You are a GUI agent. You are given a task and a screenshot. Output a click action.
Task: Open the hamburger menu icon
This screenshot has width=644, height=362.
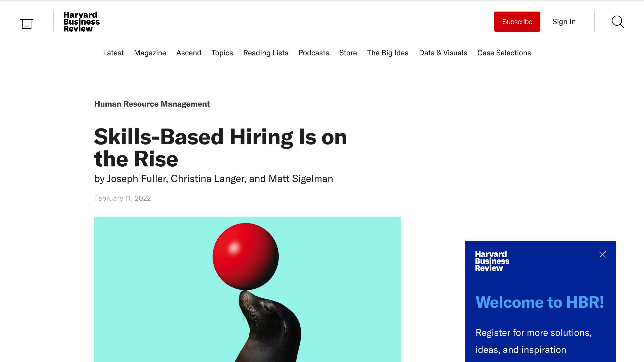pyautogui.click(x=26, y=24)
